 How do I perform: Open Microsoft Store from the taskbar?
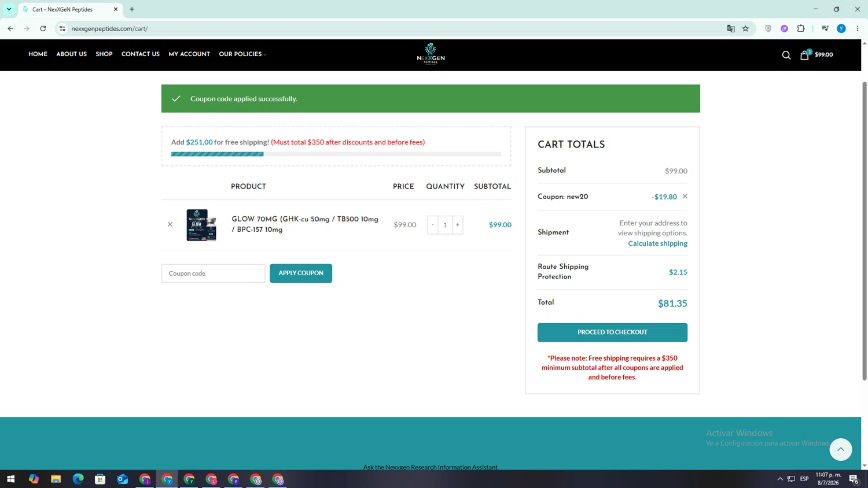[100, 479]
